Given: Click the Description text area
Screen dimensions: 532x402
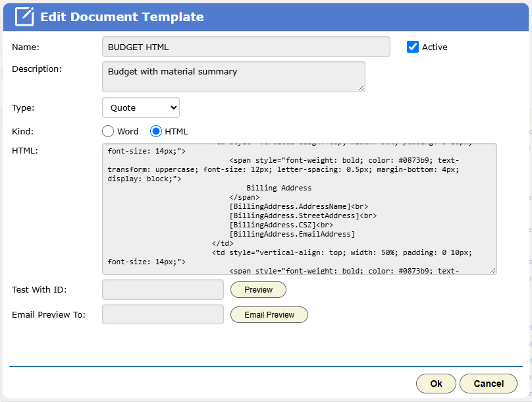Looking at the screenshot, I should point(234,76).
